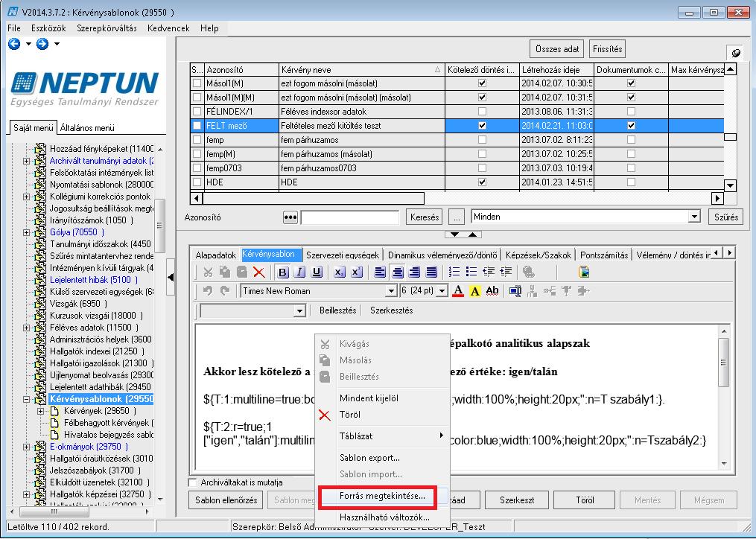Click the pin icon at top right
756x539 pixels.
[x=735, y=53]
